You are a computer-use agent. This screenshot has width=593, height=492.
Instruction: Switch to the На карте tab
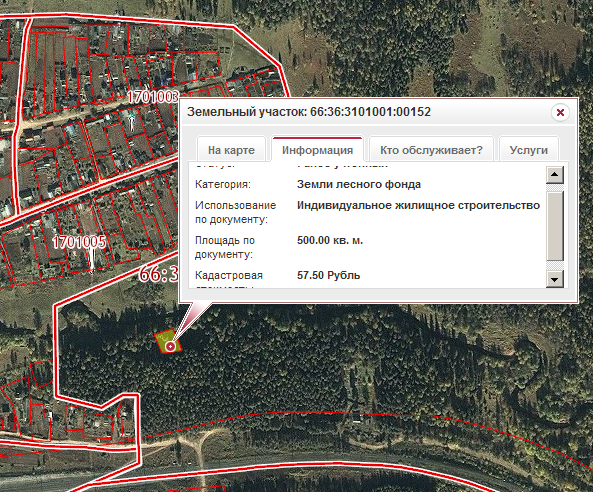coord(231,150)
